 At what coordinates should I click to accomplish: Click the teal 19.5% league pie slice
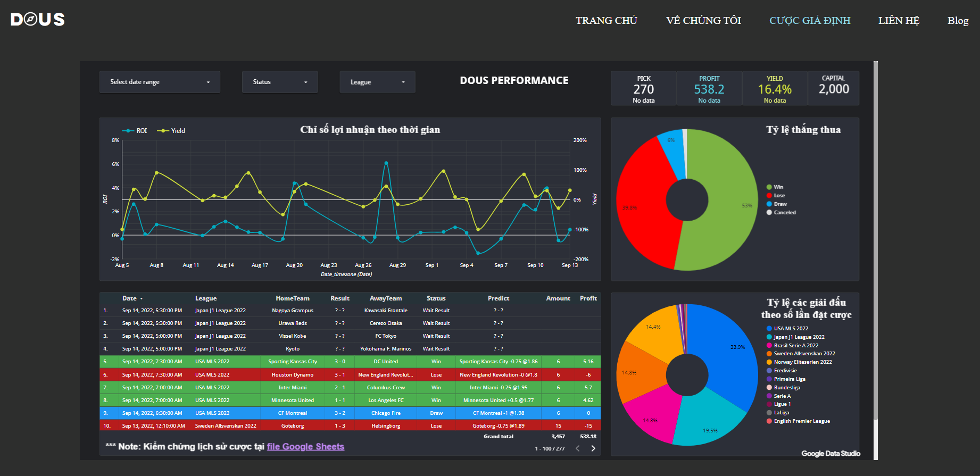tap(708, 420)
